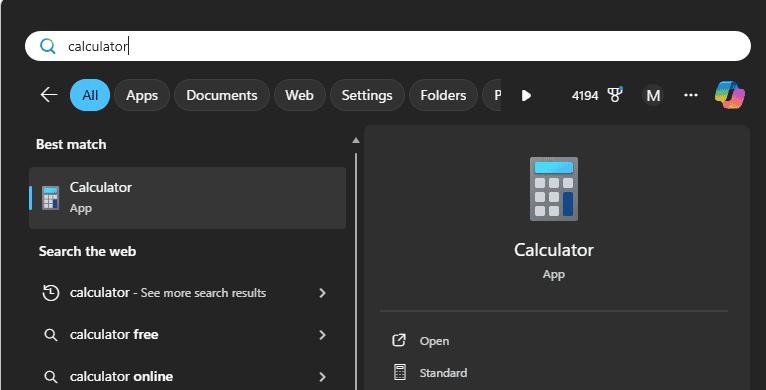Click the back arrow icon
766x390 pixels.
coord(49,95)
